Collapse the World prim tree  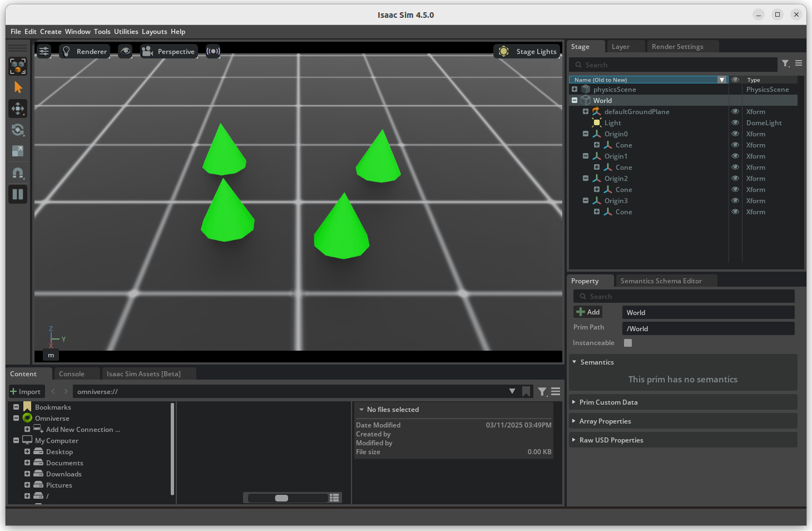click(575, 100)
